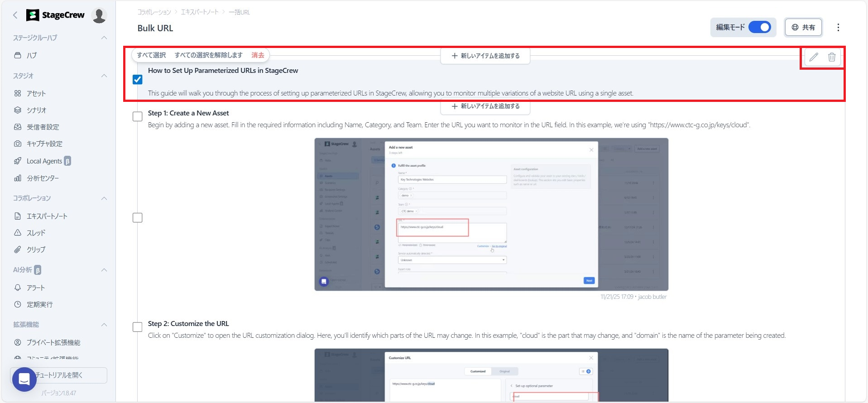Collapse the コラボレーション sidebar section

coord(104,198)
